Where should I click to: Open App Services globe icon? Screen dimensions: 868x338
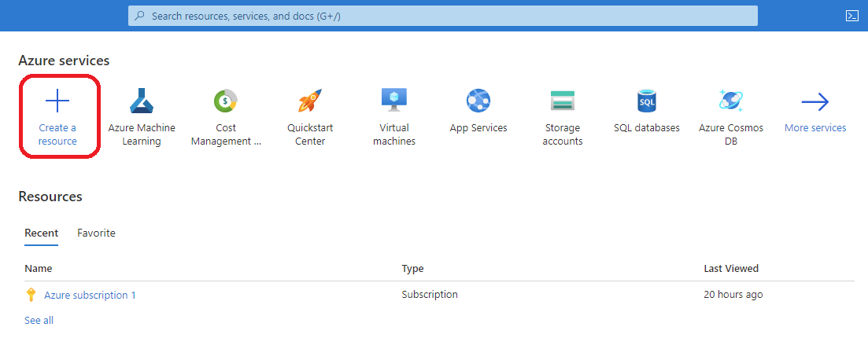pyautogui.click(x=478, y=101)
